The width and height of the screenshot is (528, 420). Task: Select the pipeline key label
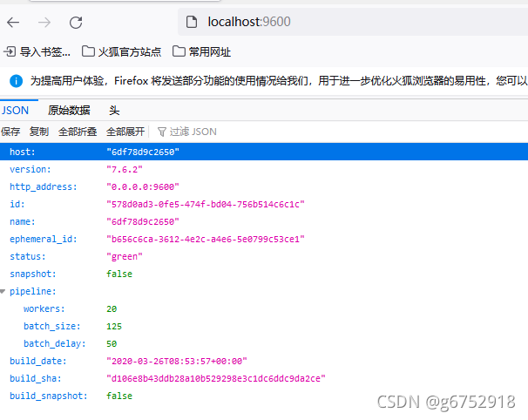(33, 291)
